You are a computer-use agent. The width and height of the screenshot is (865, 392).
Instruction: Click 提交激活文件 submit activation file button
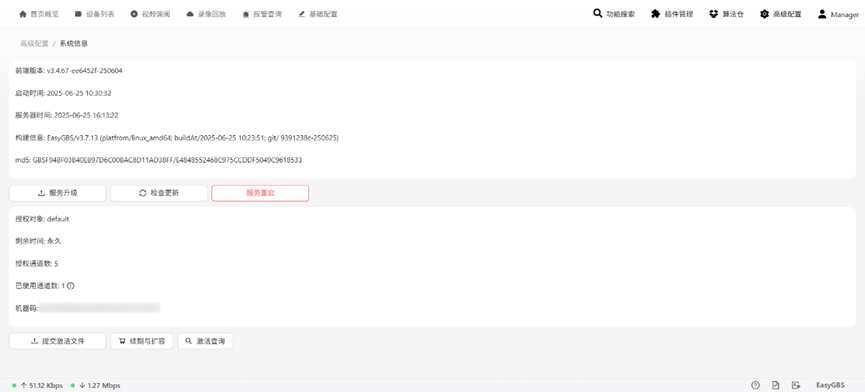pos(57,341)
